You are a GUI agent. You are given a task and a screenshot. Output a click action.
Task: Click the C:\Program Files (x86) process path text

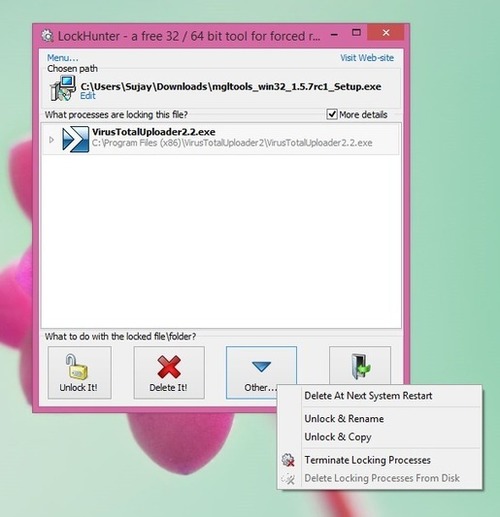tap(232, 143)
